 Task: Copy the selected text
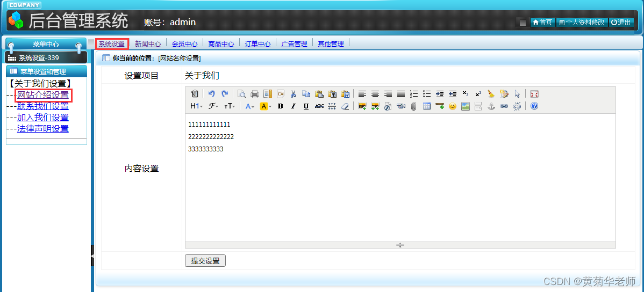tap(306, 94)
